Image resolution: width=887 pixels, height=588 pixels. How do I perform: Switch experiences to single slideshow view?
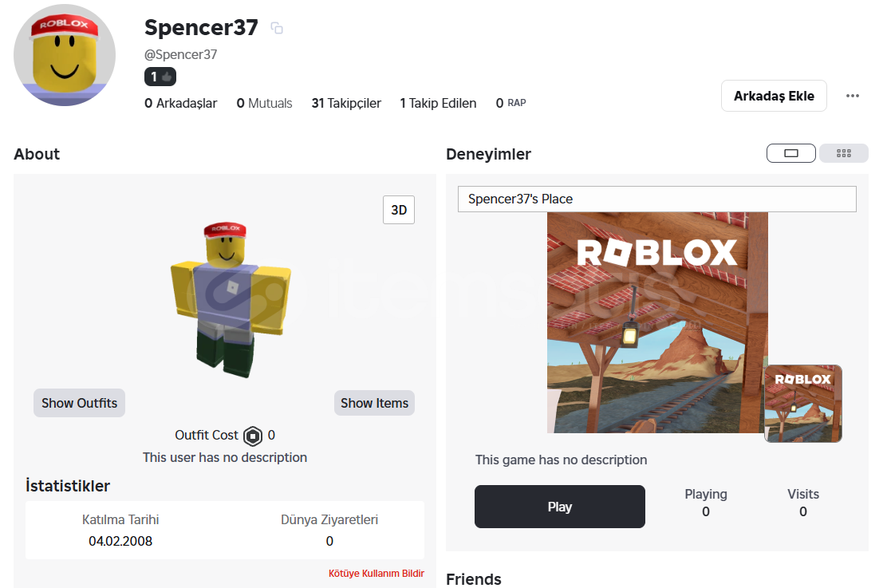(791, 153)
